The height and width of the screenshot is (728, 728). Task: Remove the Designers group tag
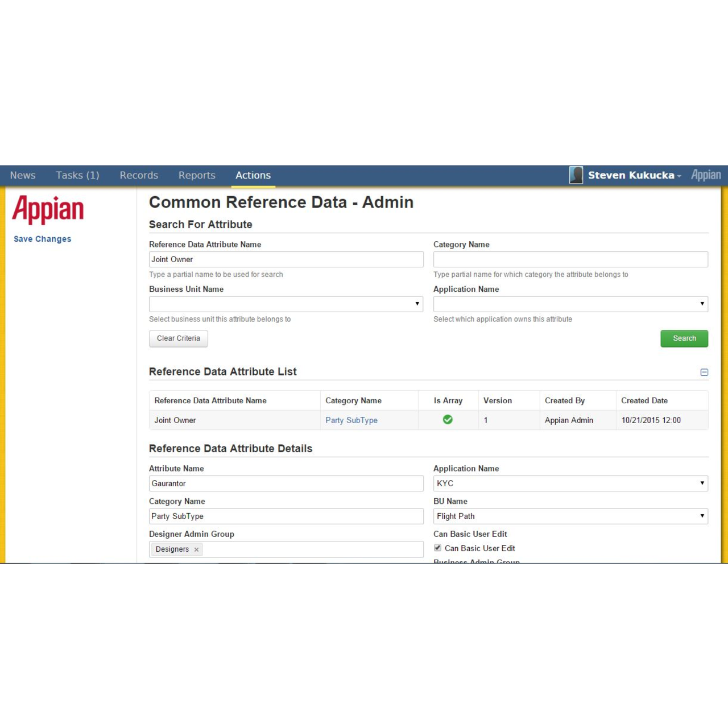click(196, 549)
